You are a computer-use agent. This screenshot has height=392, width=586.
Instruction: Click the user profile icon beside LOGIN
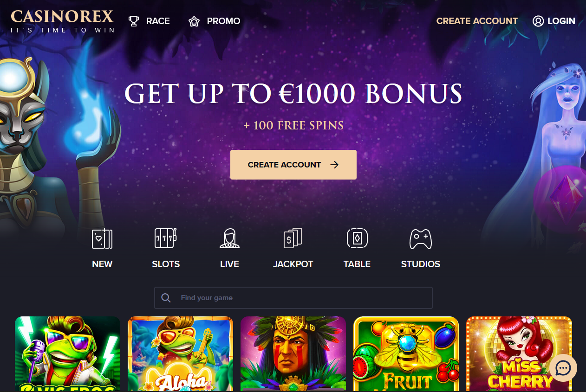pyautogui.click(x=538, y=21)
